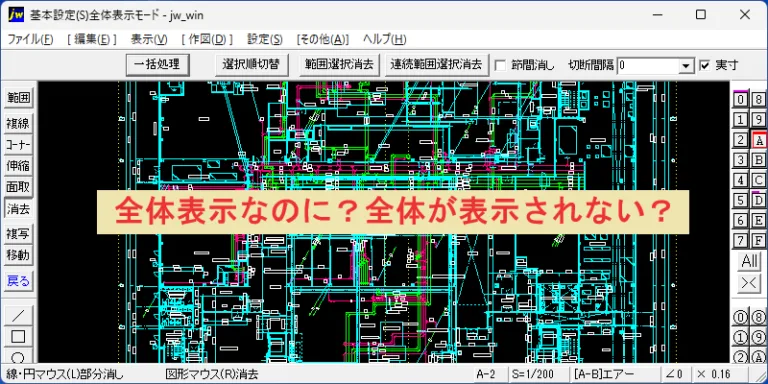Click the 一括処理 batch button
This screenshot has width=768, height=384.
pyautogui.click(x=158, y=65)
